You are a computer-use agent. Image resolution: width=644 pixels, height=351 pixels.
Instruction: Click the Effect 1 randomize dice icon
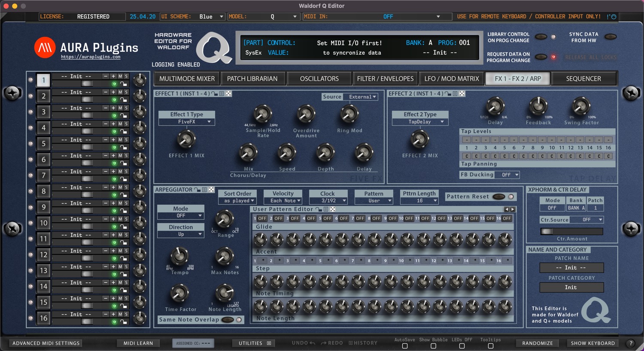(228, 94)
